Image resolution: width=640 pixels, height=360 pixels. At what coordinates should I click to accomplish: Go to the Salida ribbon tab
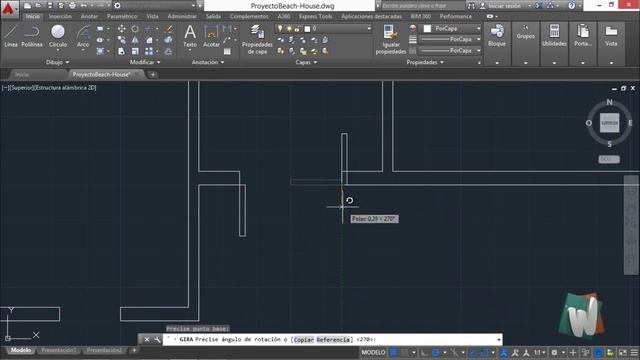[x=213, y=16]
